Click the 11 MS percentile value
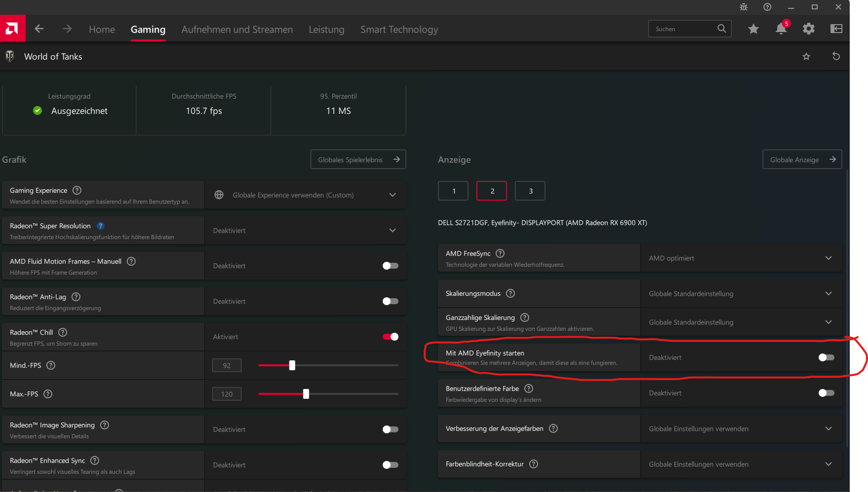868x492 pixels. pyautogui.click(x=338, y=111)
